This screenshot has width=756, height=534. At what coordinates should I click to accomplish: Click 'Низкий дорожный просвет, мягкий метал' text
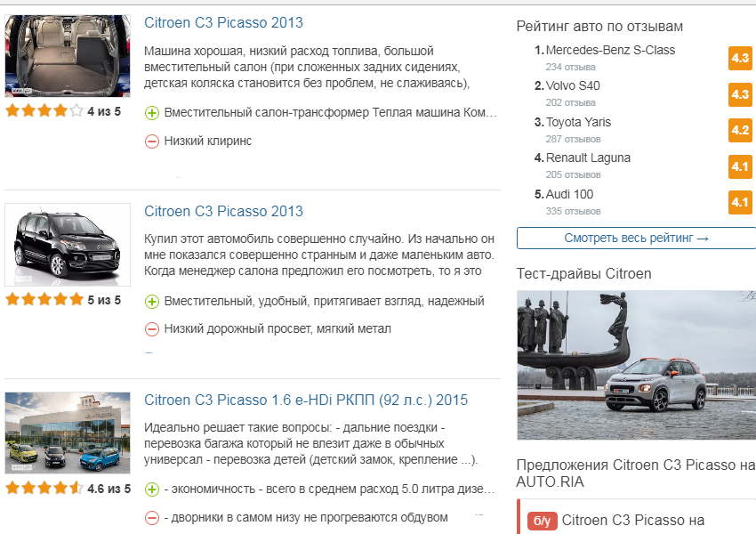tap(277, 329)
